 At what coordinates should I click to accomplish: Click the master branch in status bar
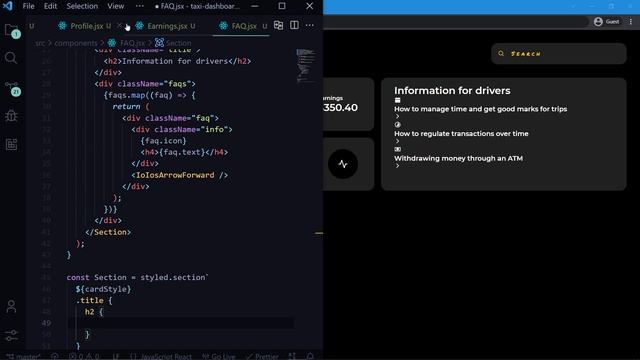point(24,356)
